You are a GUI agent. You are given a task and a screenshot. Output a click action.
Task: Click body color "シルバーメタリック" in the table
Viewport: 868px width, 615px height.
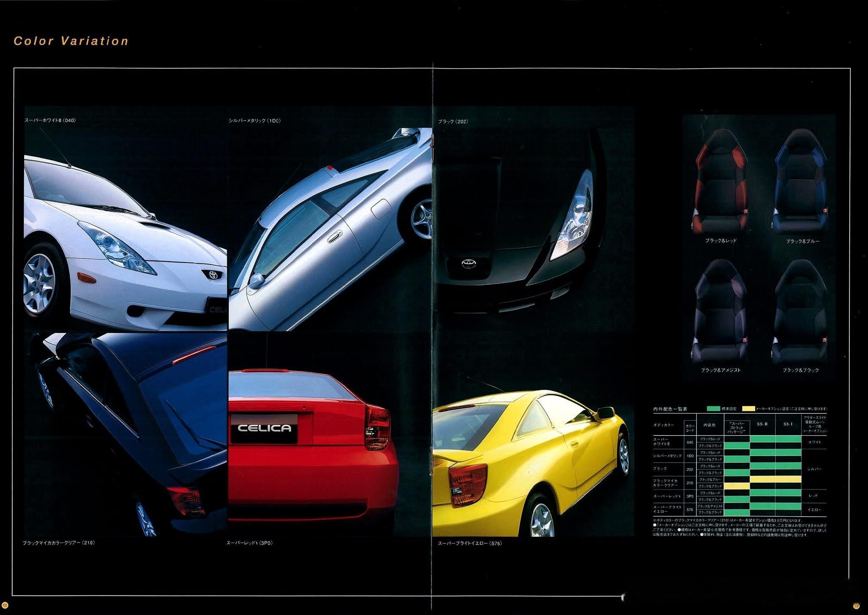[x=668, y=456]
